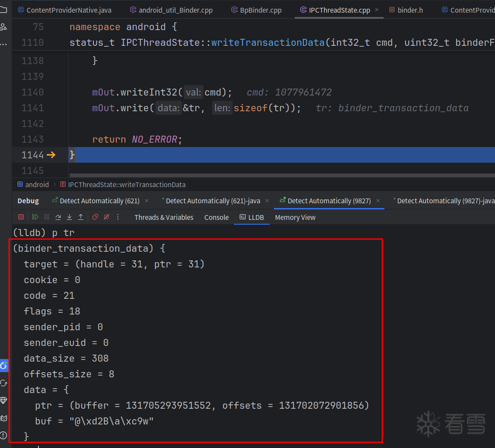This screenshot has height=448, width=495.
Task: Close Detect Automatically (621)-java session tab
Action: pyautogui.click(x=267, y=201)
